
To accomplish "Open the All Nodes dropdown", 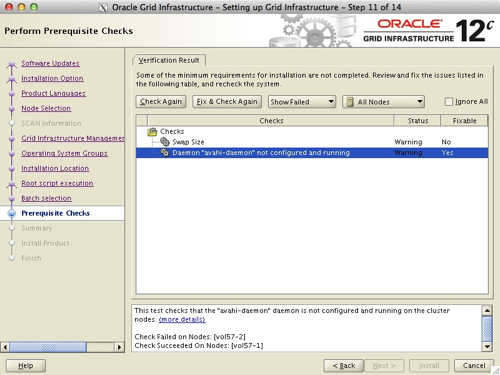I will pyautogui.click(x=383, y=102).
